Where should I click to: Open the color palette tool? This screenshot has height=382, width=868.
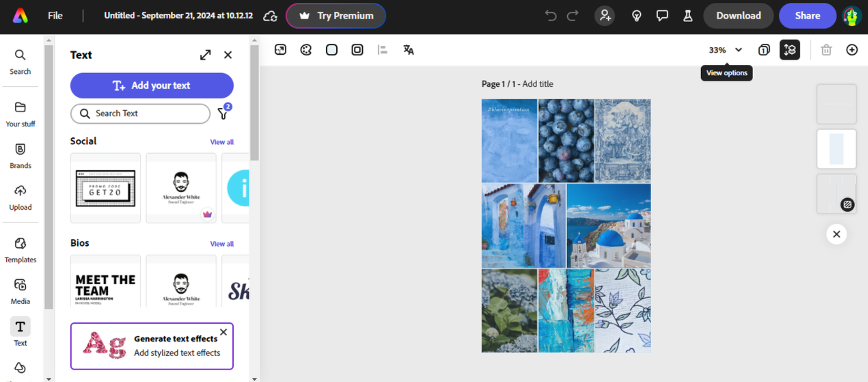(306, 50)
